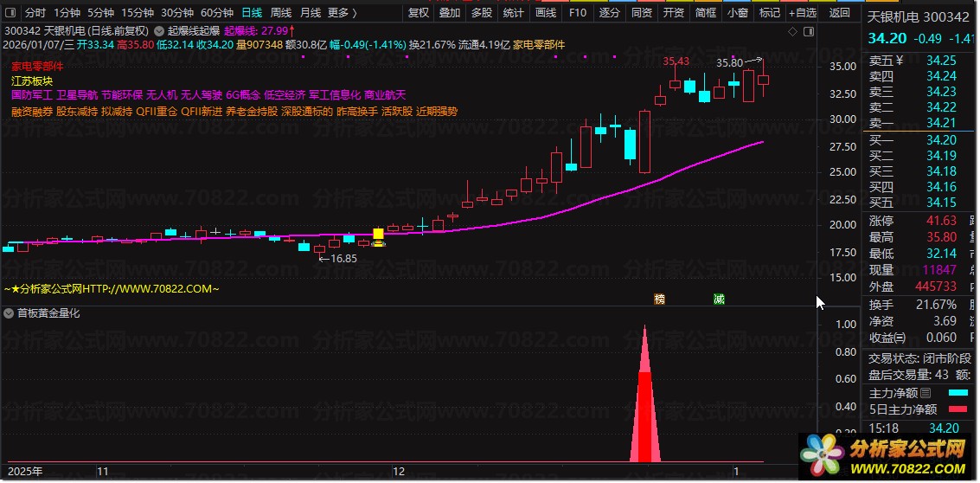Select the 15分钟 period tab
Viewport: 980px width, 483px height.
[x=137, y=12]
